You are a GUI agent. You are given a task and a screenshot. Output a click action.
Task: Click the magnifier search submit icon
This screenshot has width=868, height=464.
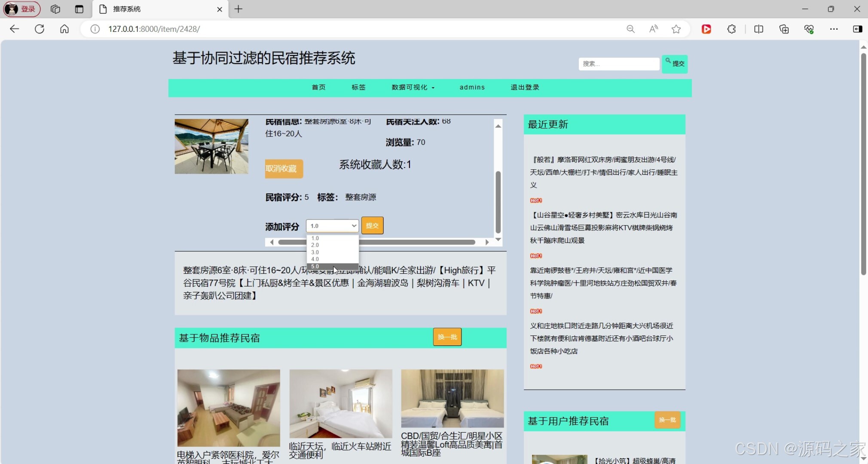[669, 61]
